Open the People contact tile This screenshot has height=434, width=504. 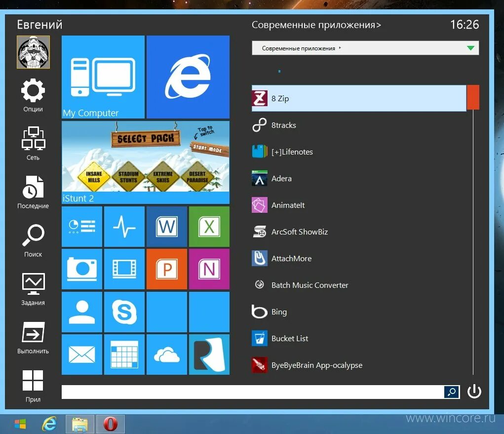coord(82,312)
